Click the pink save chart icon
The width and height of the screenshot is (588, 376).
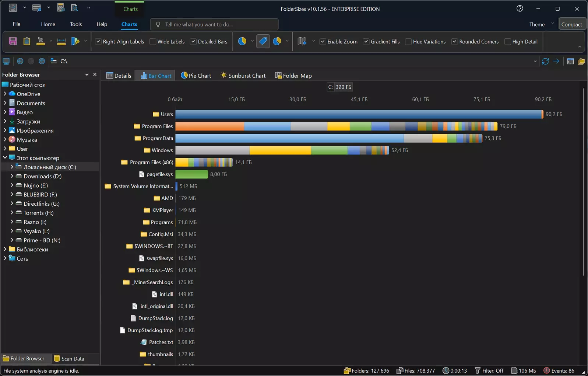[13, 41]
